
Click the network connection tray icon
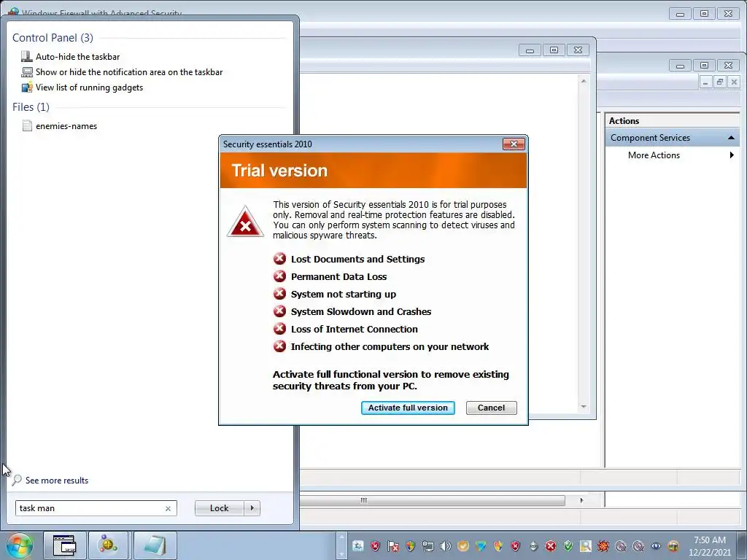[427, 546]
